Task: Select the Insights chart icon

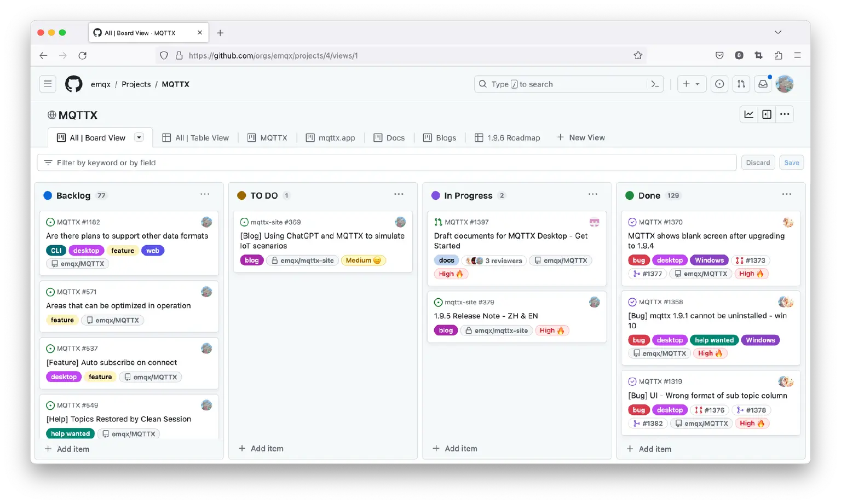Action: coord(748,114)
